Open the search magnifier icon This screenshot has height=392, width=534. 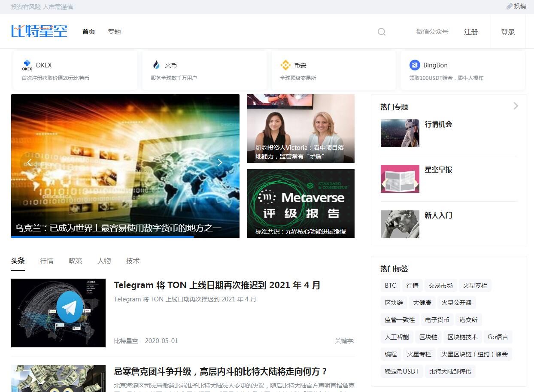[381, 32]
